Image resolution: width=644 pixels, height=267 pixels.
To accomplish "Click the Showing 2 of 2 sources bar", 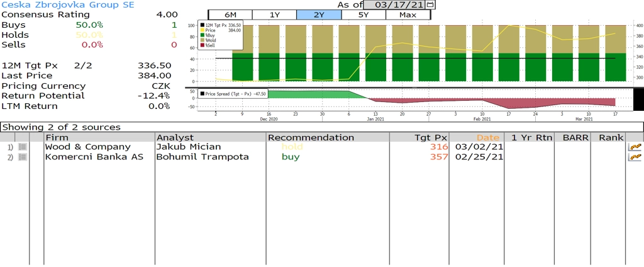I will click(x=321, y=127).
